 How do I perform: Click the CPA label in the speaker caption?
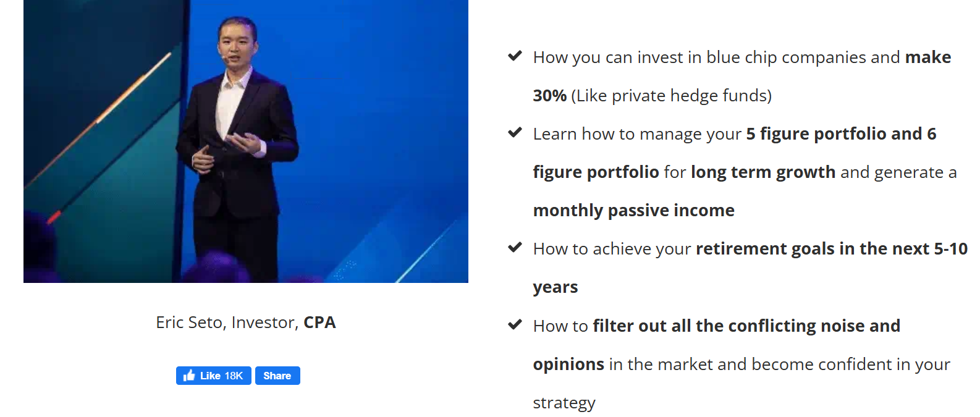click(x=319, y=322)
